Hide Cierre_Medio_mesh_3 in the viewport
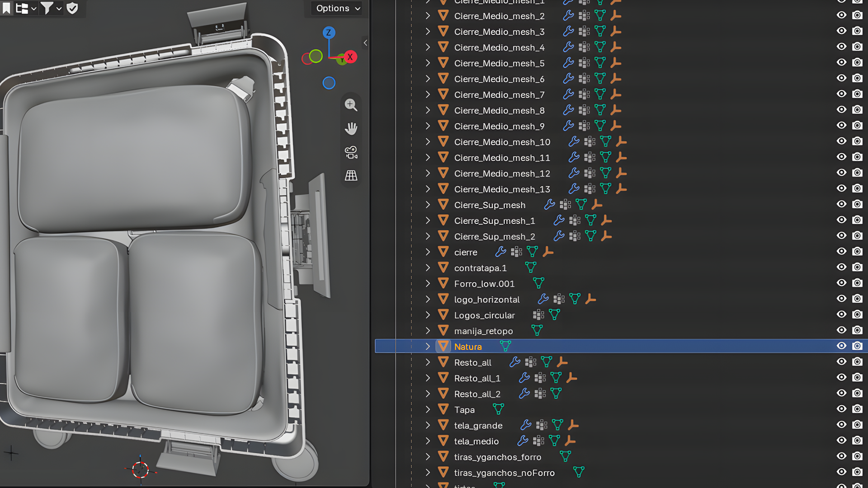868x488 pixels. (841, 31)
